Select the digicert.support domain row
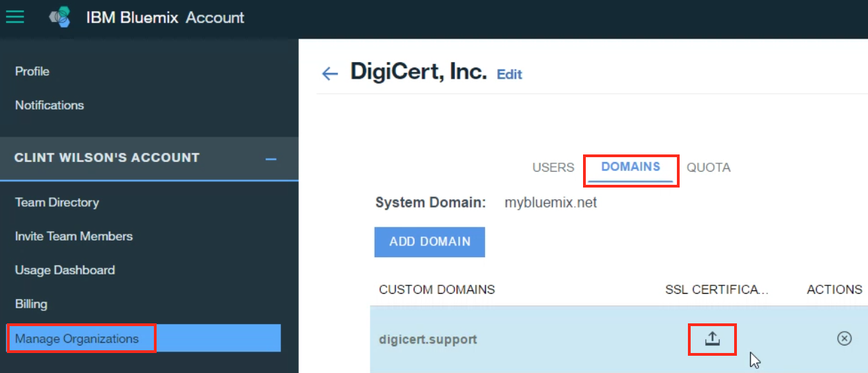The height and width of the screenshot is (373, 868). click(428, 339)
